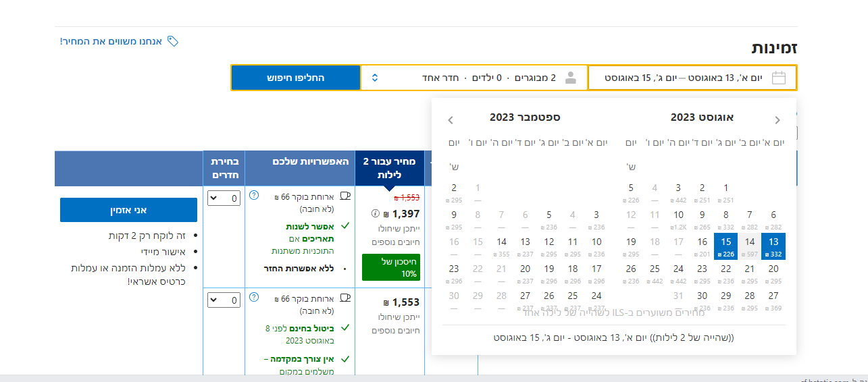Image resolution: width=868 pixels, height=382 pixels.
Task: Select September 20 in the calendar
Action: coord(526,273)
